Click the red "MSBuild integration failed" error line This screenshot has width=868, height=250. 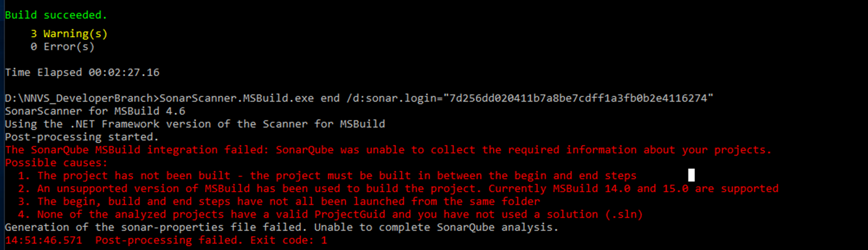click(x=388, y=150)
